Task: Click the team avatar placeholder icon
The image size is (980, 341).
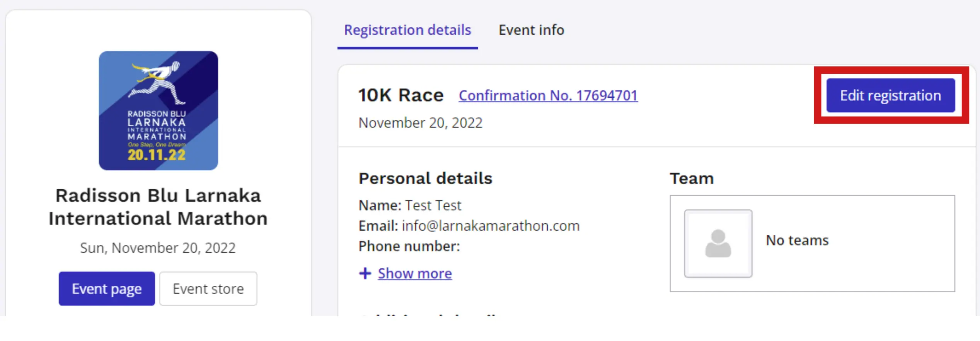Action: pyautogui.click(x=718, y=243)
